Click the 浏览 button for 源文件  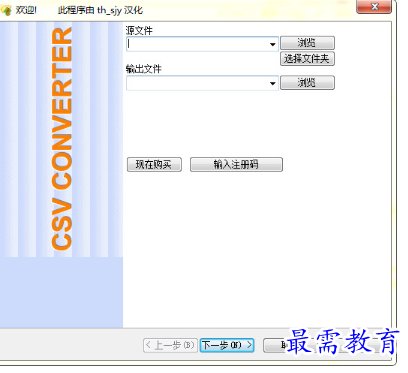(307, 43)
